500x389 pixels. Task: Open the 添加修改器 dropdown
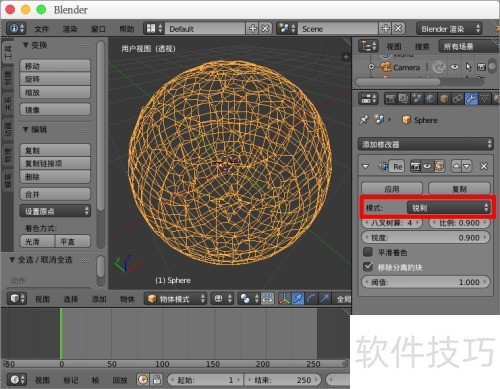[426, 144]
